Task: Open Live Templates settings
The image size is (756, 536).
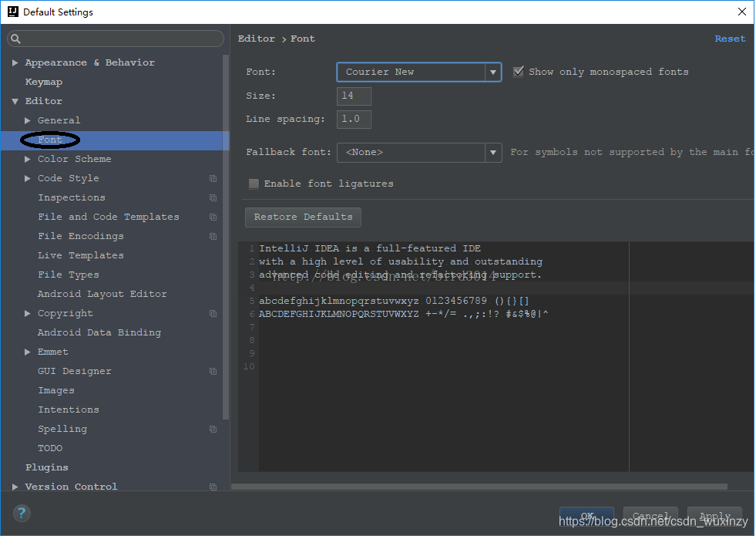Action: 81,256
